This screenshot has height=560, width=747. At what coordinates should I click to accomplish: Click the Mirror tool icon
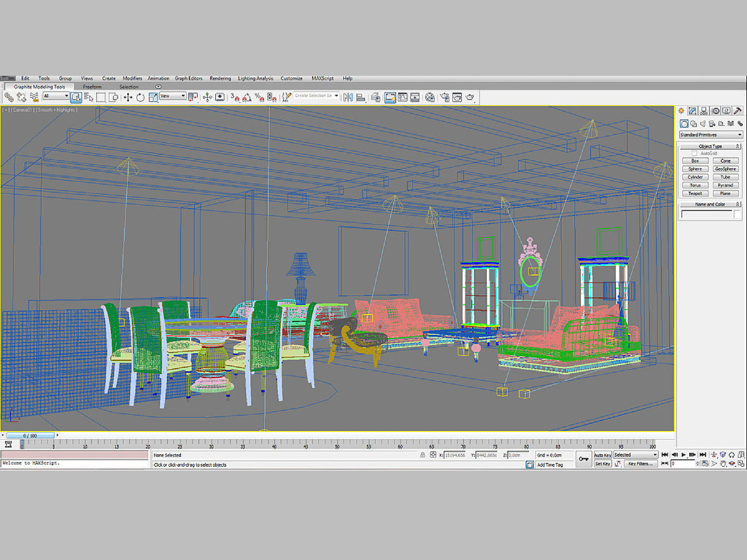[x=348, y=98]
